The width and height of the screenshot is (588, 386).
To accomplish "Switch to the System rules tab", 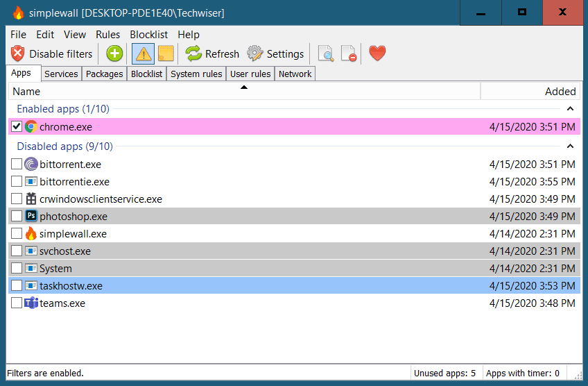I will [196, 74].
